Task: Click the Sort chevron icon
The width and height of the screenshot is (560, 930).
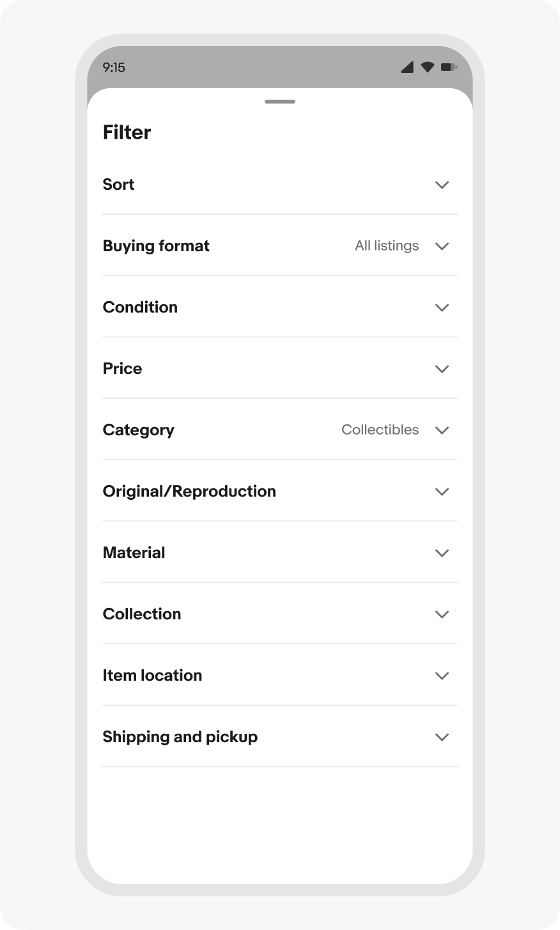Action: point(442,185)
